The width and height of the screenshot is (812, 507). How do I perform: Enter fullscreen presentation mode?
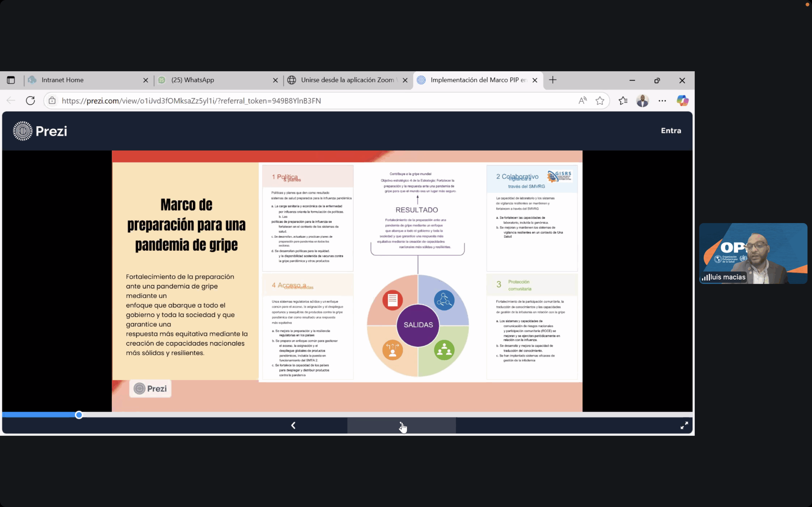(684, 426)
